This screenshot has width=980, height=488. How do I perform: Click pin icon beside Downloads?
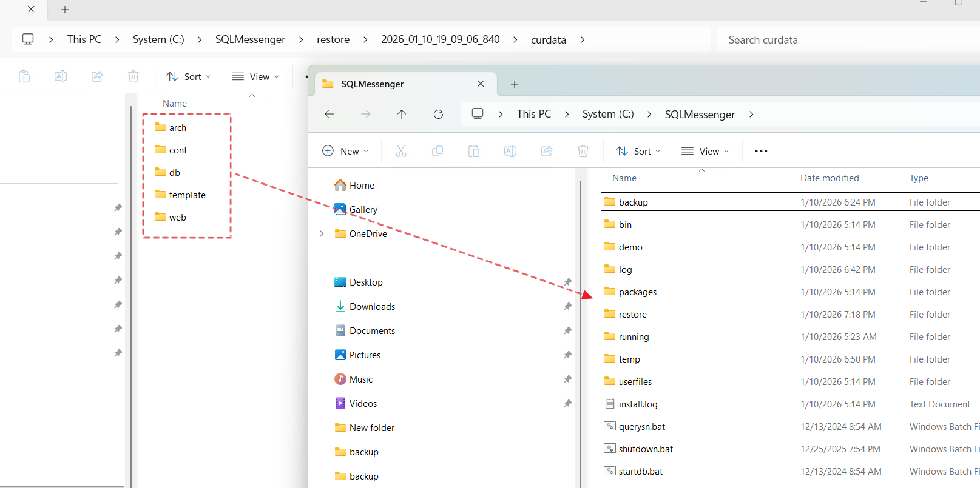coord(567,306)
